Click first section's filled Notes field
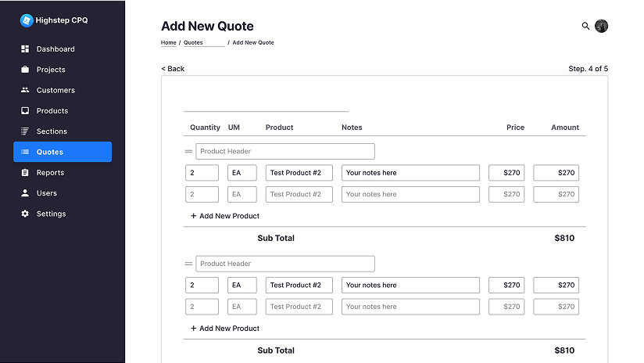Image resolution: width=644 pixels, height=363 pixels. tap(410, 173)
